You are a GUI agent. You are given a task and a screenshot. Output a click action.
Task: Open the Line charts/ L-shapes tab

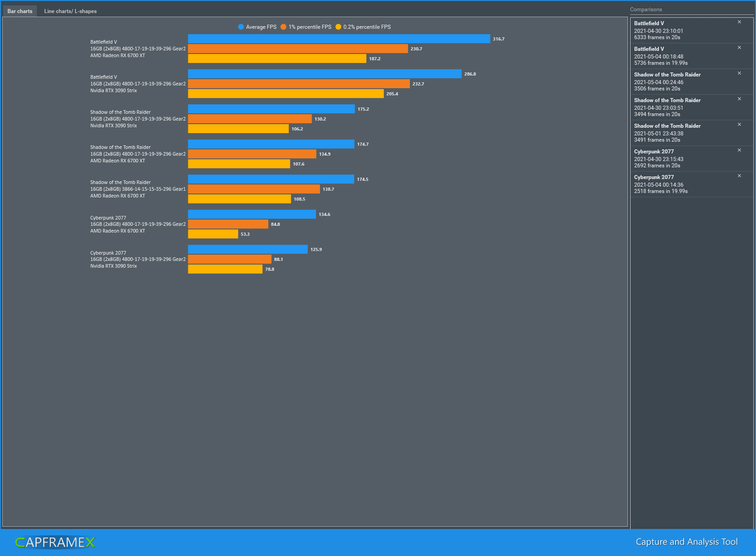(70, 11)
